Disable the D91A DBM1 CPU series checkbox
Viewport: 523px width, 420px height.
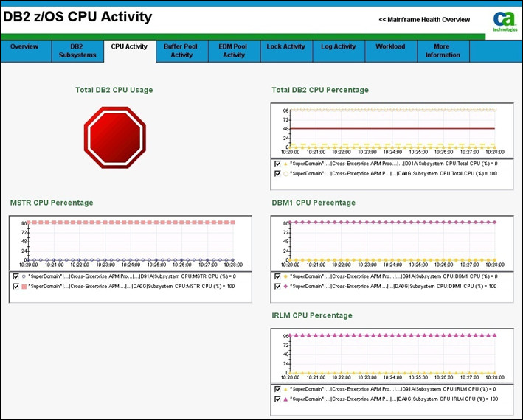[x=277, y=276]
